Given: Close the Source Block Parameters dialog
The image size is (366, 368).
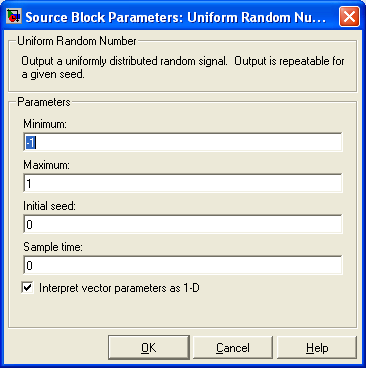Looking at the screenshot, I should (349, 16).
